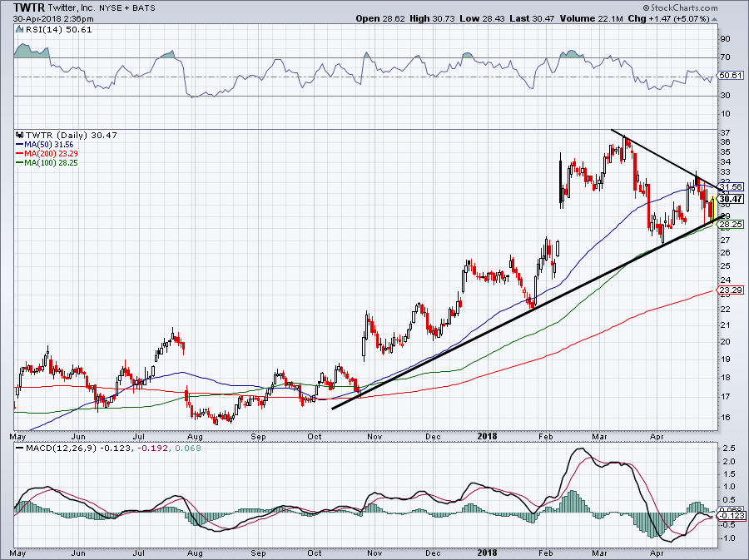
Task: Click the 50.61 RSI value tag on right axis
Action: [731, 76]
